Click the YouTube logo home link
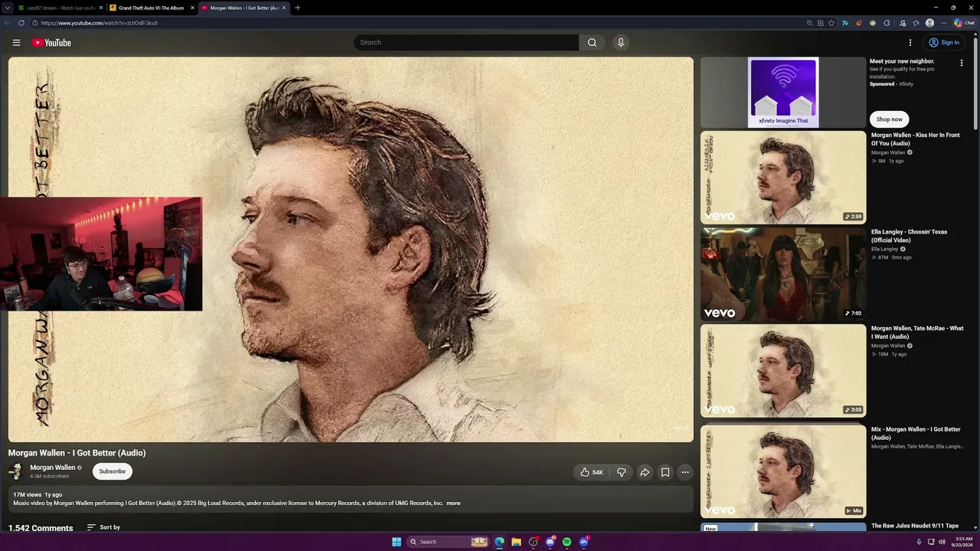This screenshot has height=551, width=980. (x=51, y=43)
